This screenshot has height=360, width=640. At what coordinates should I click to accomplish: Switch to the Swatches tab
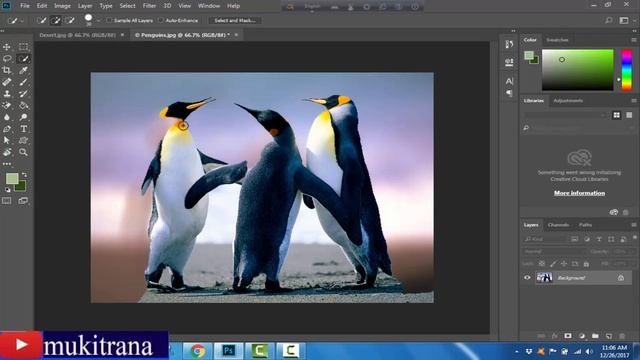(x=557, y=40)
